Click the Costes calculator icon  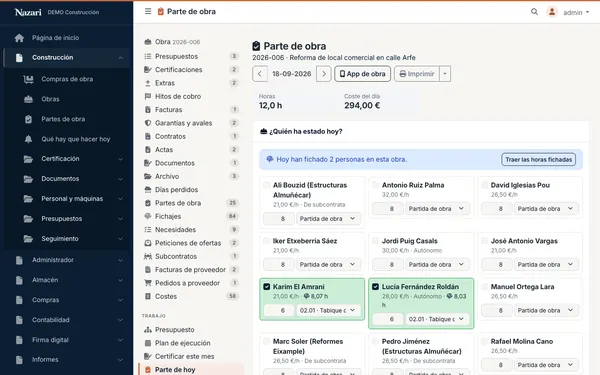[148, 296]
